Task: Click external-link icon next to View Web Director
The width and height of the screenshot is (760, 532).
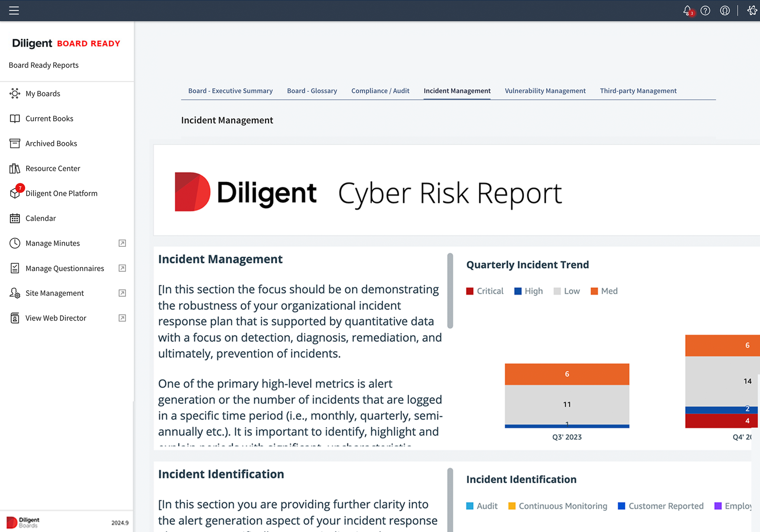Action: (x=122, y=318)
